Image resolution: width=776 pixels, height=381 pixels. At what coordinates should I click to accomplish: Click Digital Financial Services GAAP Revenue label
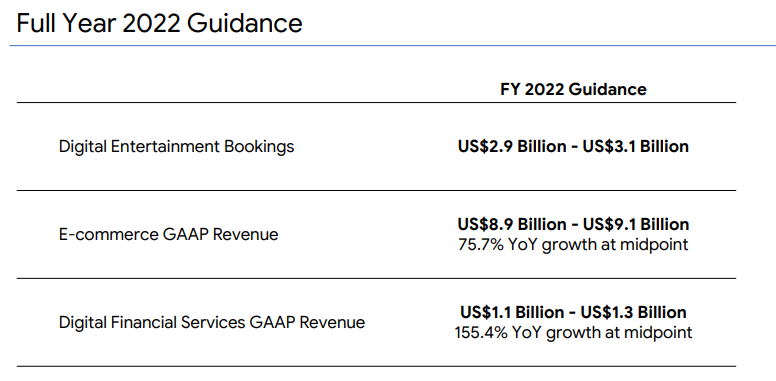pos(212,322)
